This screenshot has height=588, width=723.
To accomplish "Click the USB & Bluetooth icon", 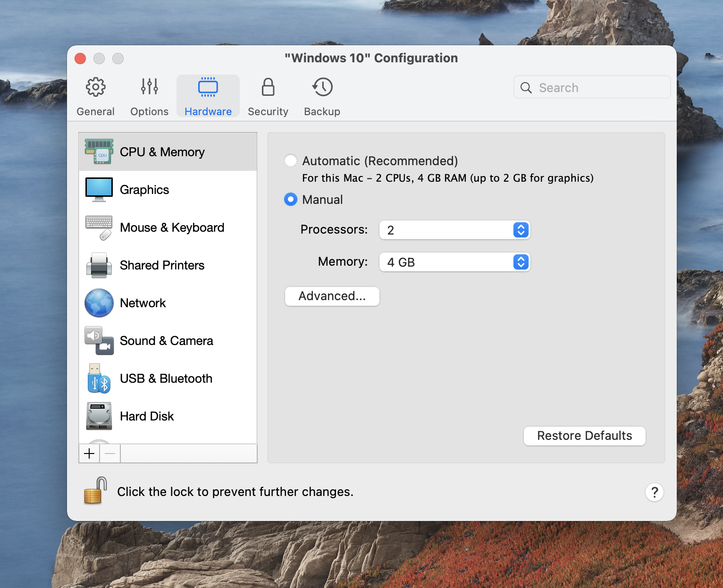I will pyautogui.click(x=99, y=378).
